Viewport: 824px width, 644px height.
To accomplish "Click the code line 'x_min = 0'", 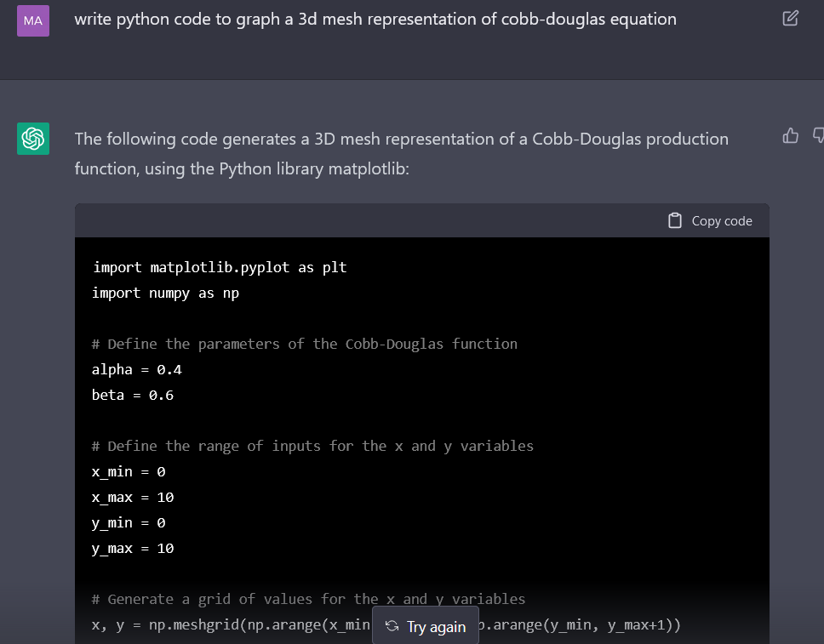I will point(129,471).
